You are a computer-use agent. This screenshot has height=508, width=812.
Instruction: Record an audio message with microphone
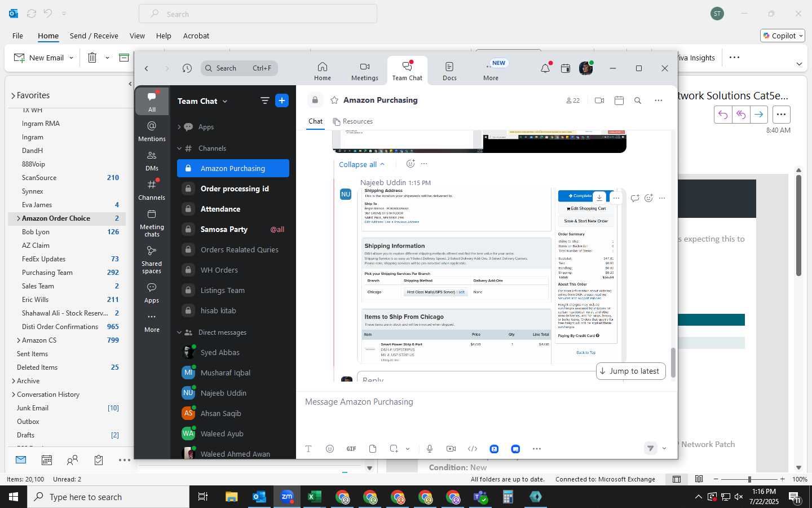[x=430, y=449]
